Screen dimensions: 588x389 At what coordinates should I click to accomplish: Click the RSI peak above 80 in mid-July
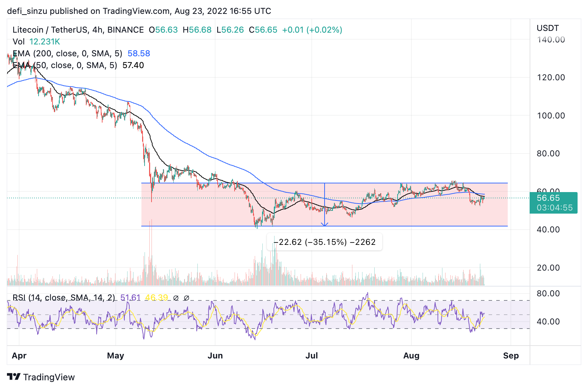tap(367, 295)
